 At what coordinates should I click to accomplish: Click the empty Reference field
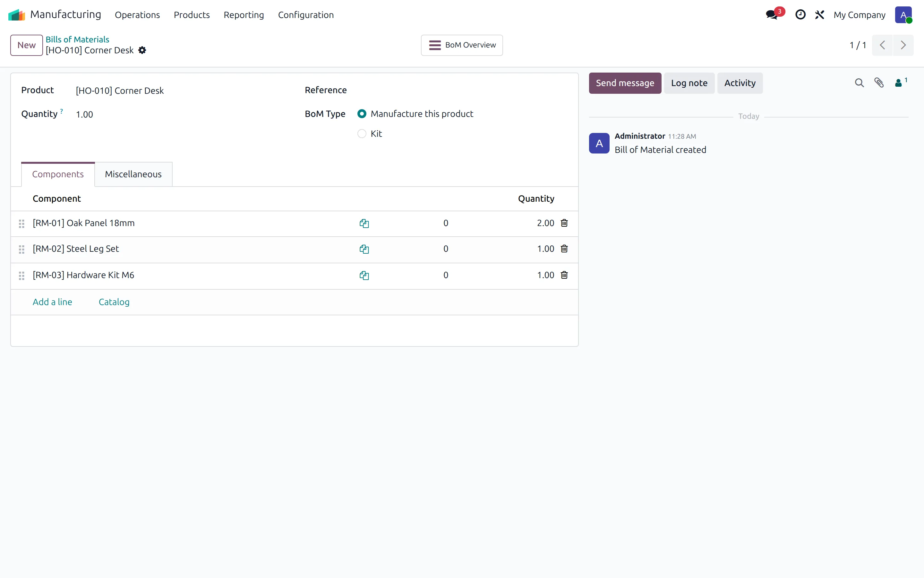462,90
